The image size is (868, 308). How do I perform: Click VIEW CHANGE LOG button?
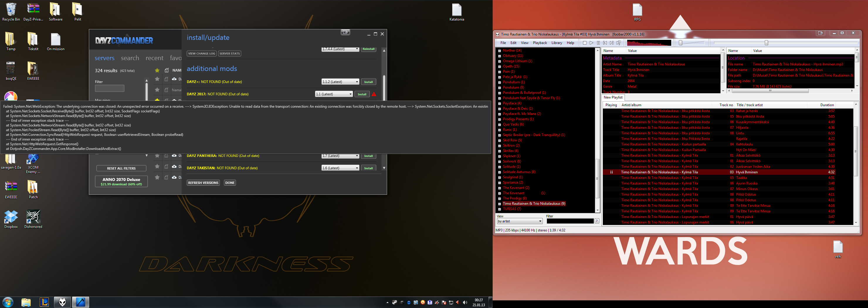(201, 53)
